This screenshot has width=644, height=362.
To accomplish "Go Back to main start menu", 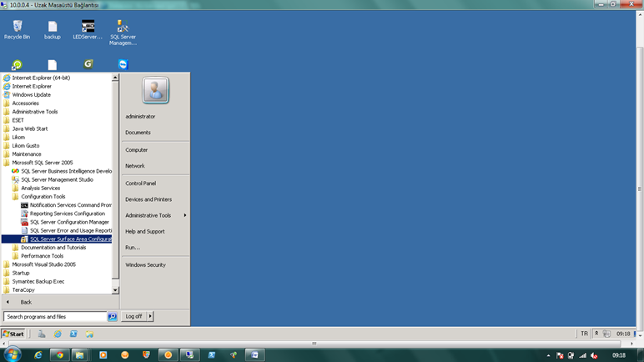I will 26,302.
